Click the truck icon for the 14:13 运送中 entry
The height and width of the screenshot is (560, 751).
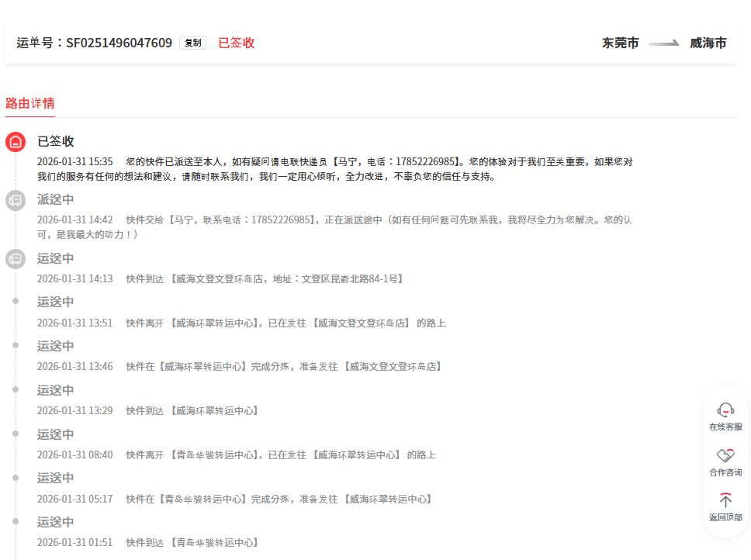pyautogui.click(x=16, y=259)
